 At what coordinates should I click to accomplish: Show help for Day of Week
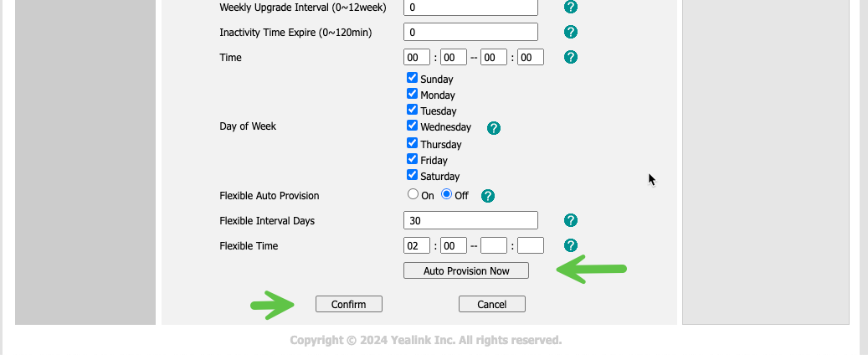[x=494, y=128]
